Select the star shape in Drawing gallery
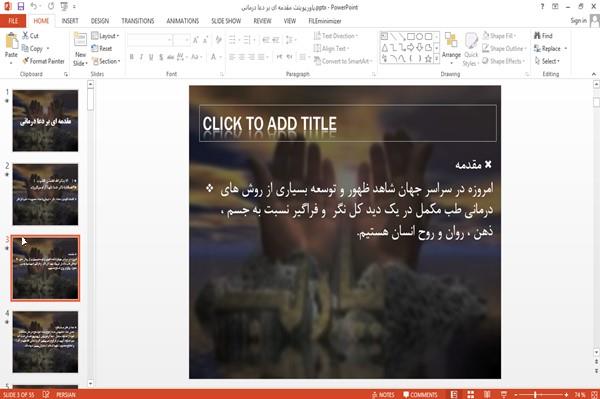 pyautogui.click(x=428, y=59)
